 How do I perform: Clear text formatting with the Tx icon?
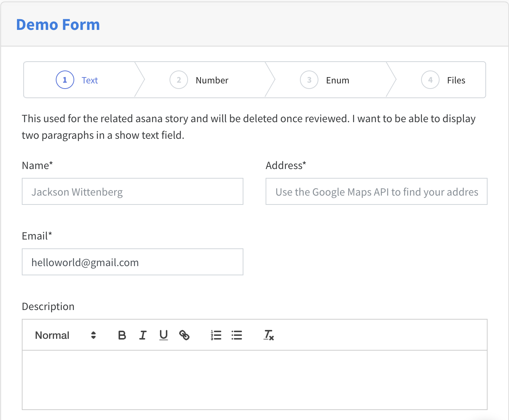coord(269,335)
